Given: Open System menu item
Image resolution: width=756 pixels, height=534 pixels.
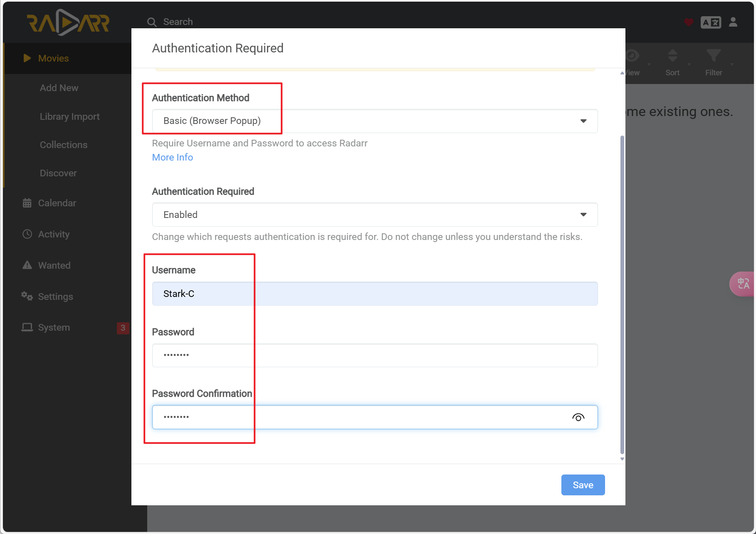Looking at the screenshot, I should (x=54, y=327).
